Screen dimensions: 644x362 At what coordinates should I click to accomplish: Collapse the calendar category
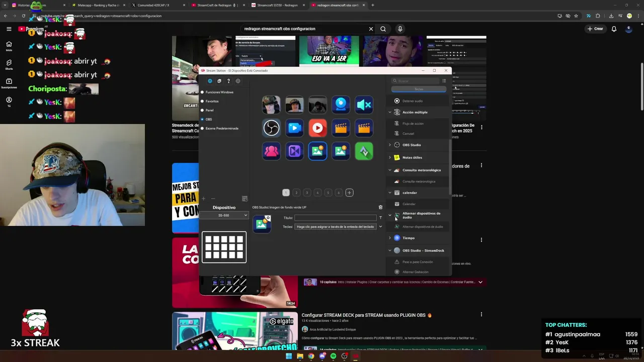(389, 193)
